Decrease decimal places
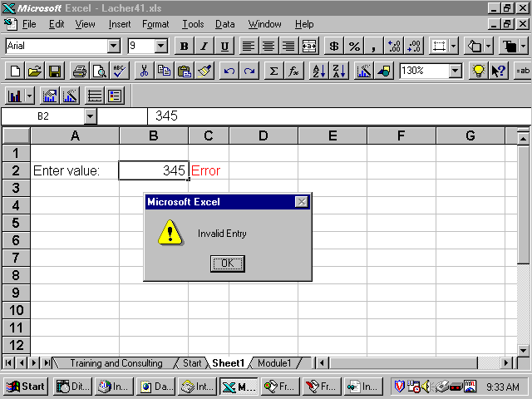This screenshot has width=532, height=399. pyautogui.click(x=414, y=46)
